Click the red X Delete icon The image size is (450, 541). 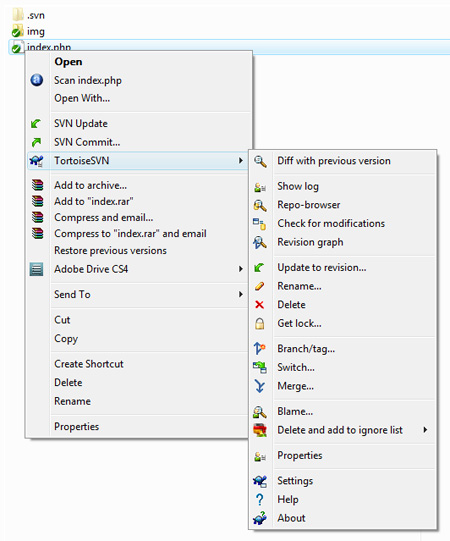pyautogui.click(x=260, y=305)
